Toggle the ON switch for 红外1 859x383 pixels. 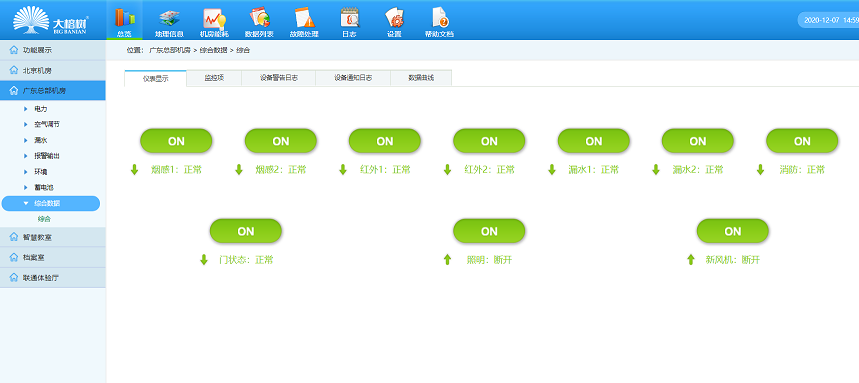point(385,141)
